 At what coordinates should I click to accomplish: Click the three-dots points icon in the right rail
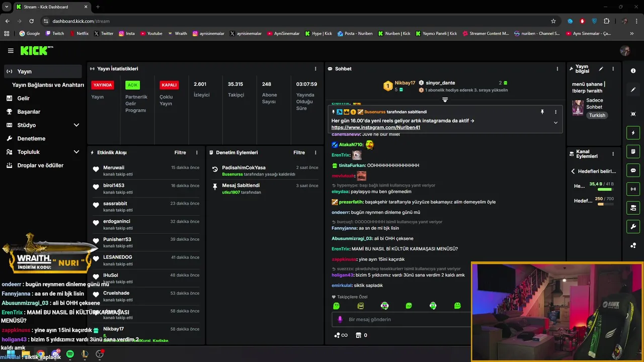tap(633, 245)
